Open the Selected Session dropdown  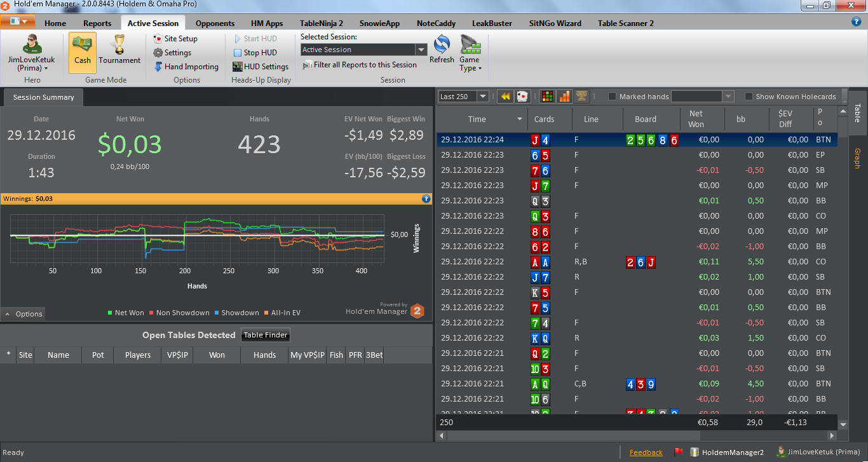(x=421, y=50)
